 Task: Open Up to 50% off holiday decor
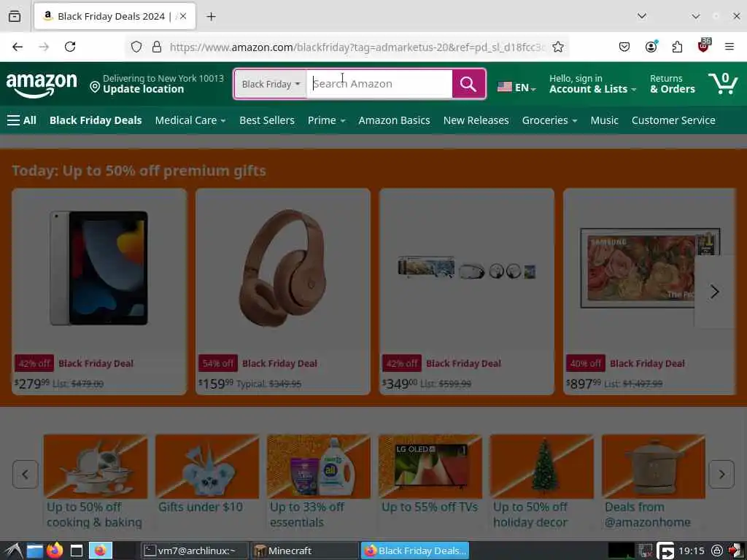[x=542, y=481]
